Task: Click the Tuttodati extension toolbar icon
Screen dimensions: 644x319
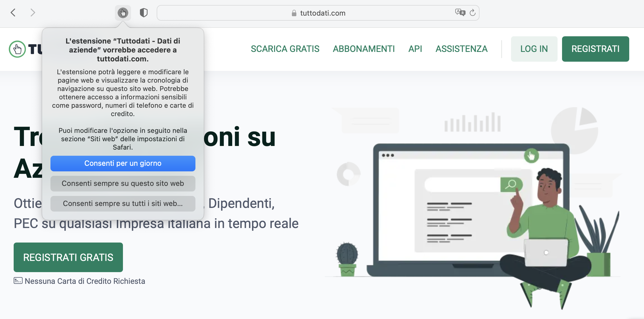Action: click(x=123, y=13)
